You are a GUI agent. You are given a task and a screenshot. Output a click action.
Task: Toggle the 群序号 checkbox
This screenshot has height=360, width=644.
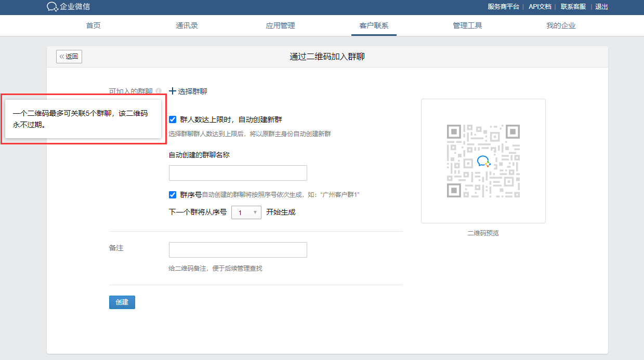[173, 195]
